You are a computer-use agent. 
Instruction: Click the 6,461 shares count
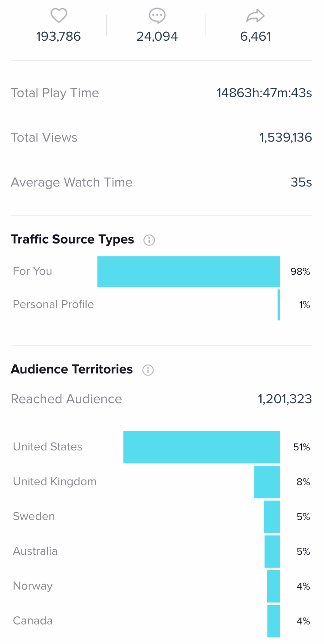[x=255, y=36]
